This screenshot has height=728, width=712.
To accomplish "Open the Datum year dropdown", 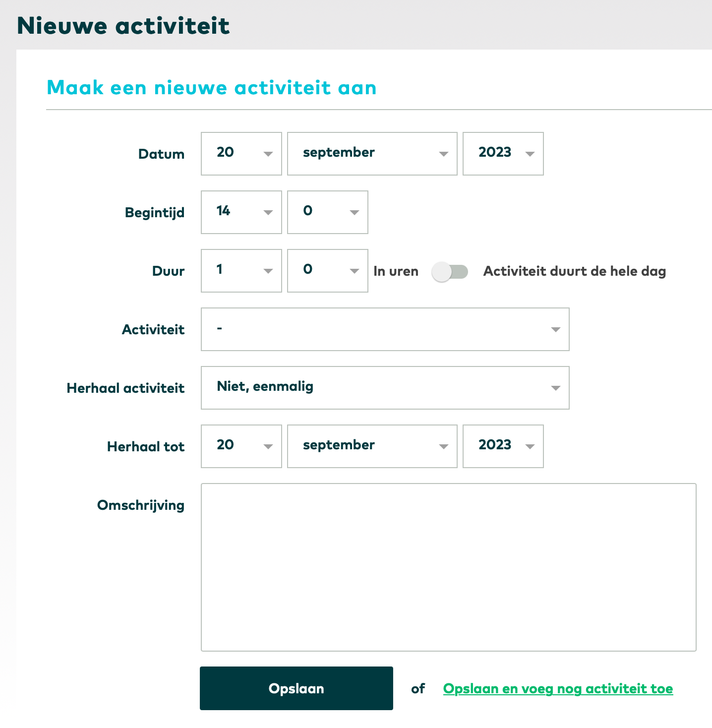I will (503, 154).
